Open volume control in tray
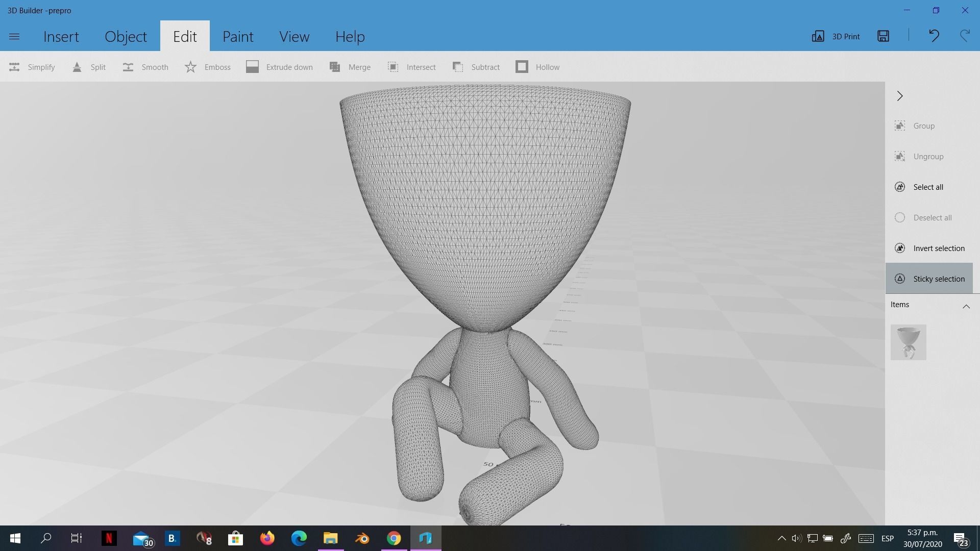This screenshot has width=980, height=551. pos(796,538)
